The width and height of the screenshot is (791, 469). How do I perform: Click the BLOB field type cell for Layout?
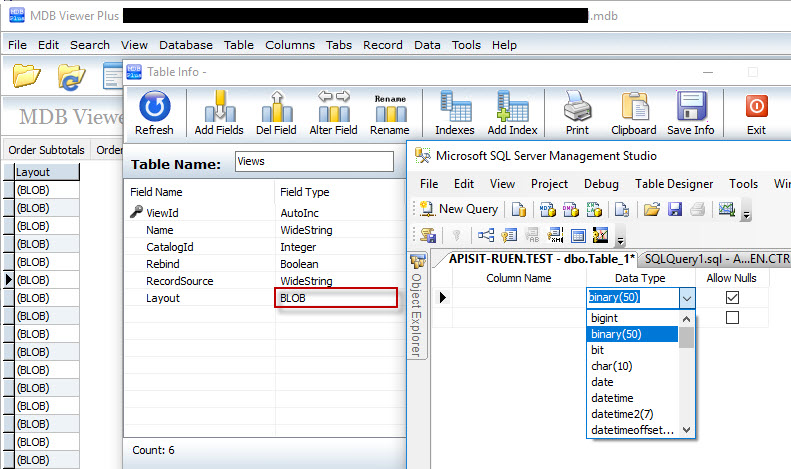[336, 298]
